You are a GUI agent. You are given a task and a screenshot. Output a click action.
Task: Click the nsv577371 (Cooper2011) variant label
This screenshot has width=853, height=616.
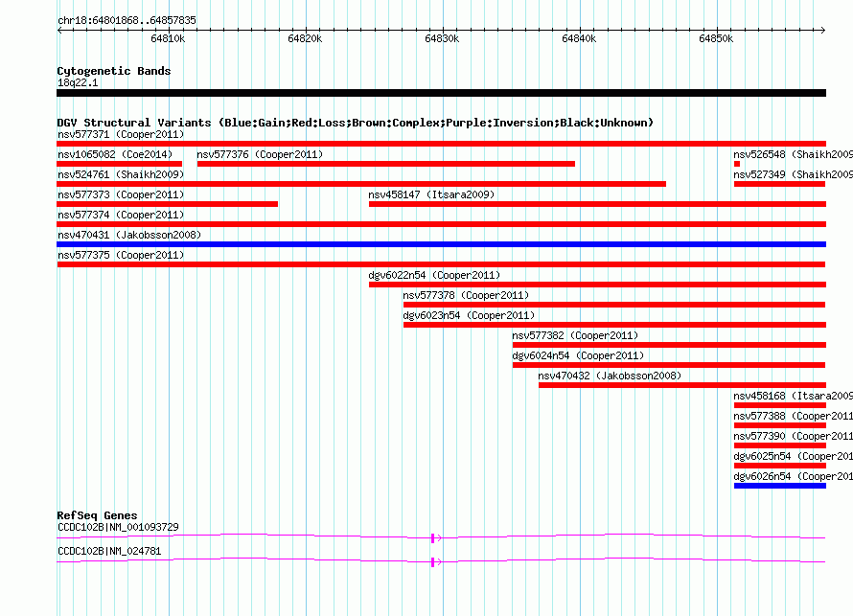click(x=121, y=134)
